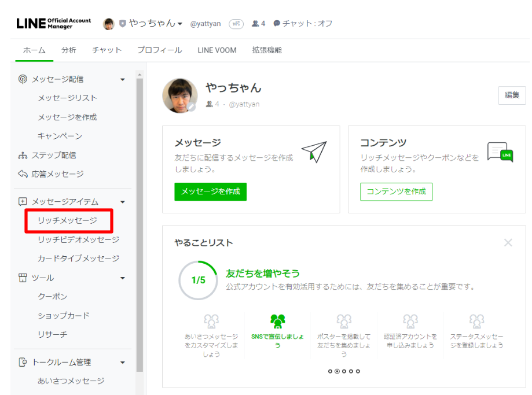The width and height of the screenshot is (532, 395).
Task: Click the 認証済アカウントを申し込みましょう task icon
Action: pos(410,321)
